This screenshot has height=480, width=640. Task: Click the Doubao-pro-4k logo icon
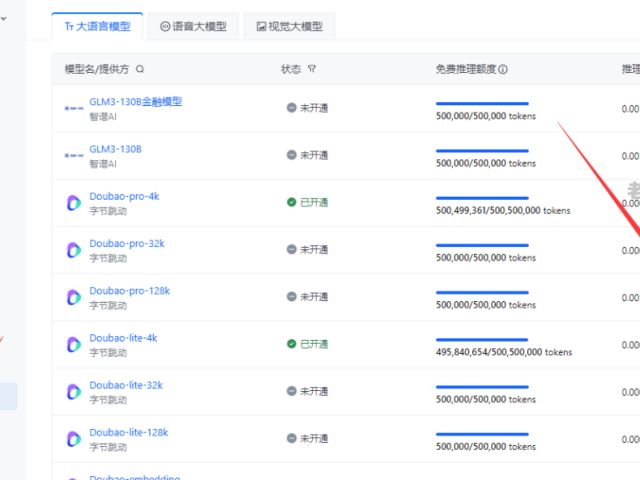(x=74, y=203)
